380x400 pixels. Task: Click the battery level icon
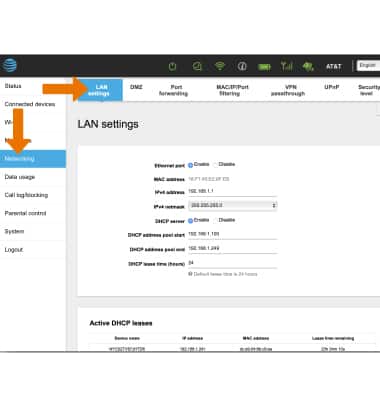click(264, 67)
